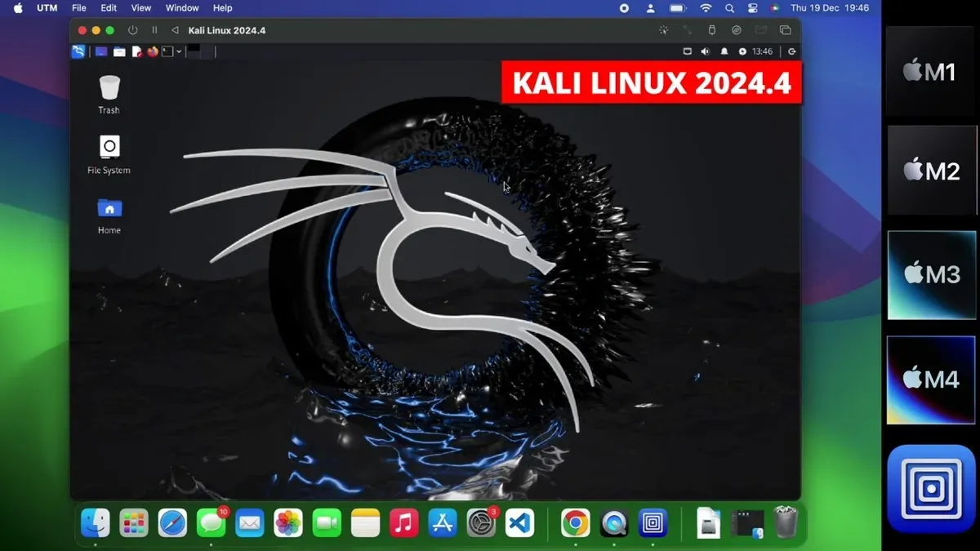980x551 pixels.
Task: Click the UTM resize display icon
Action: point(688,30)
